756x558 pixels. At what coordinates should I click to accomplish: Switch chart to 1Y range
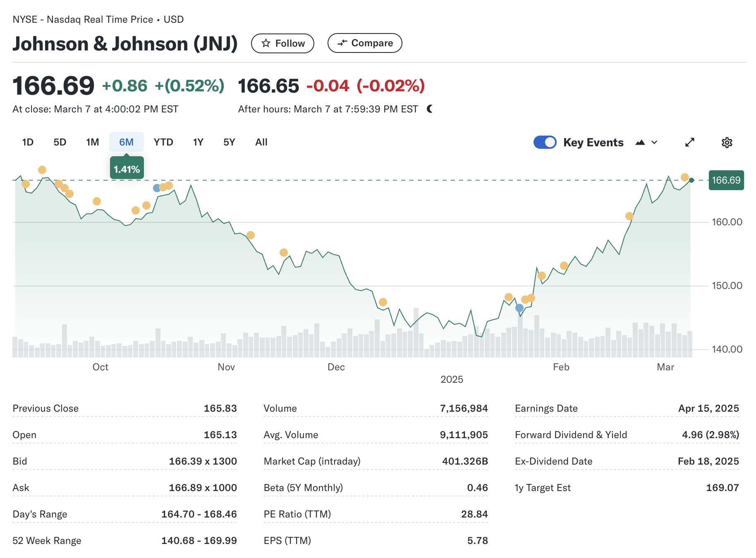(x=198, y=142)
